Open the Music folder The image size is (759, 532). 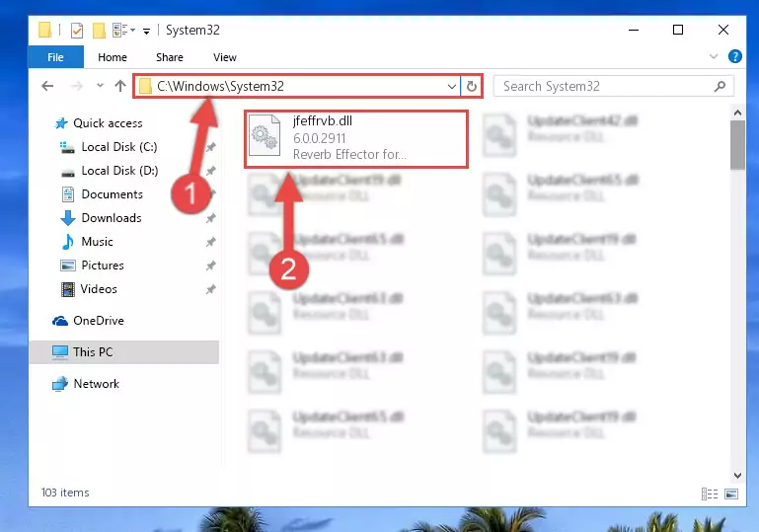click(87, 242)
